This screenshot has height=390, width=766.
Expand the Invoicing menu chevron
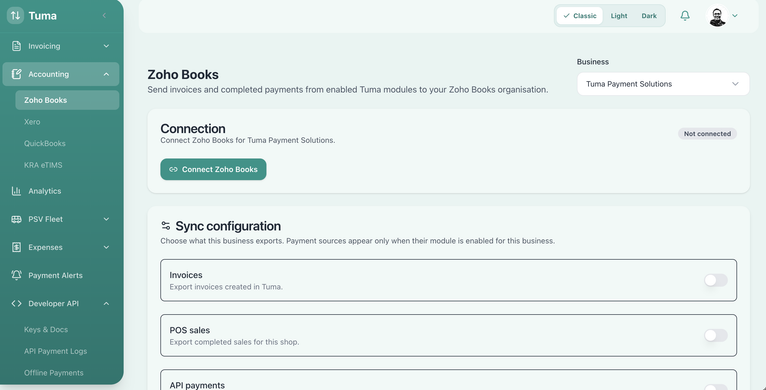click(106, 46)
